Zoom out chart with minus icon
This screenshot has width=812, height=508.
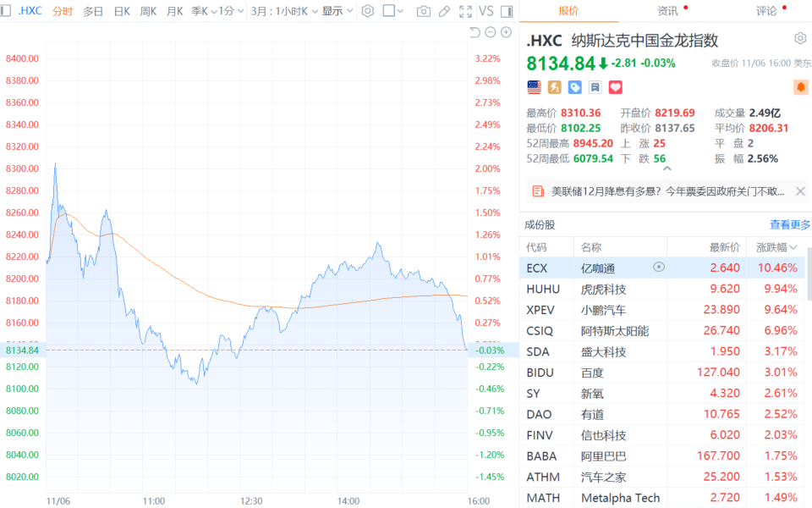(491, 33)
